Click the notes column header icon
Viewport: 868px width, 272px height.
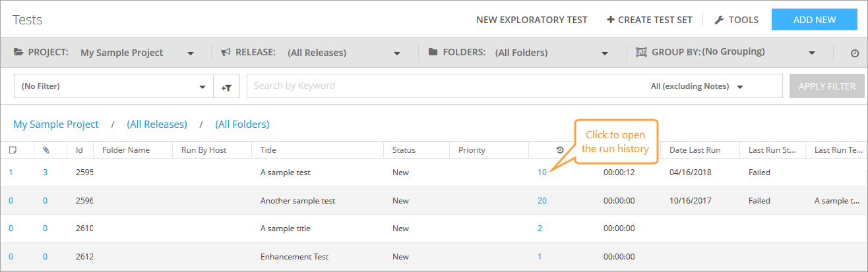point(13,150)
